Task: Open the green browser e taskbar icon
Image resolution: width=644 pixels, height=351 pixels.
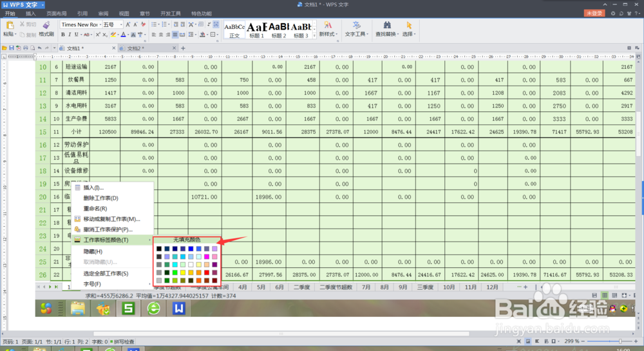Action: point(154,308)
